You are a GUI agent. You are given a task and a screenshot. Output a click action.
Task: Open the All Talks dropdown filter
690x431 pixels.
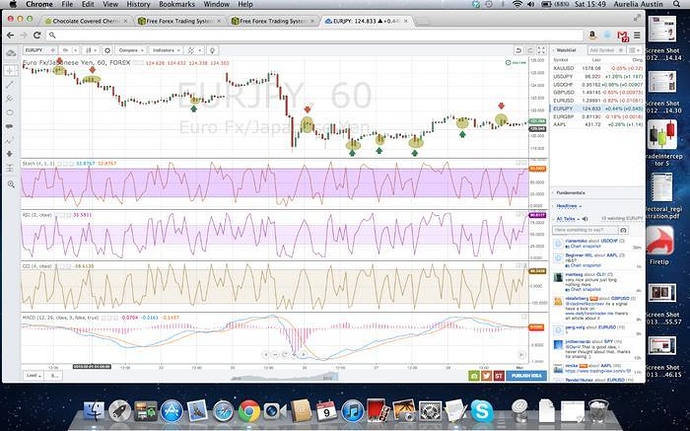[566, 218]
